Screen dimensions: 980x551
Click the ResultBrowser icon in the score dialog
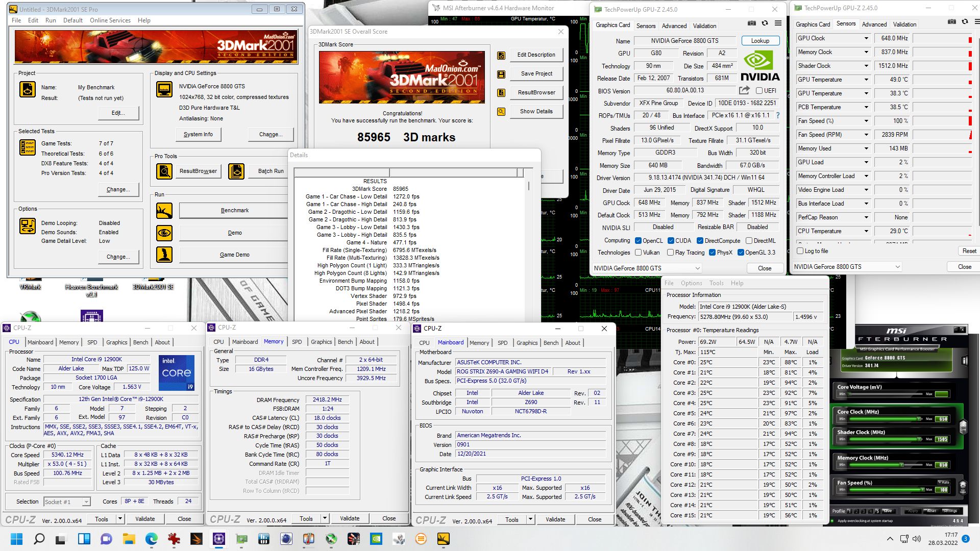[x=501, y=92]
